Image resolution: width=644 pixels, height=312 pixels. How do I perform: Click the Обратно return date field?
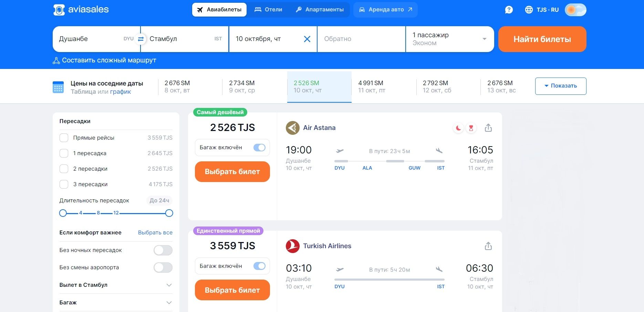click(361, 39)
